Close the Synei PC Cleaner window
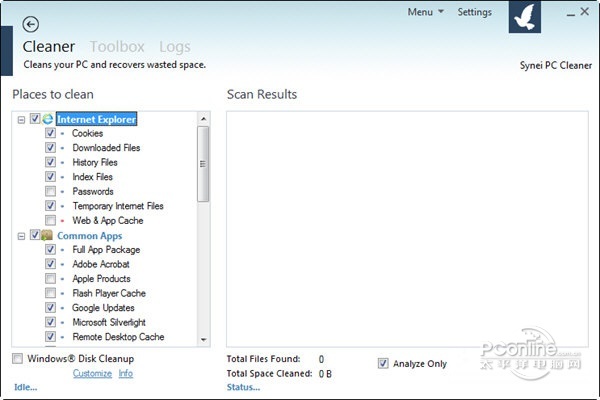Viewport: 600px width, 400px height. pyautogui.click(x=585, y=12)
